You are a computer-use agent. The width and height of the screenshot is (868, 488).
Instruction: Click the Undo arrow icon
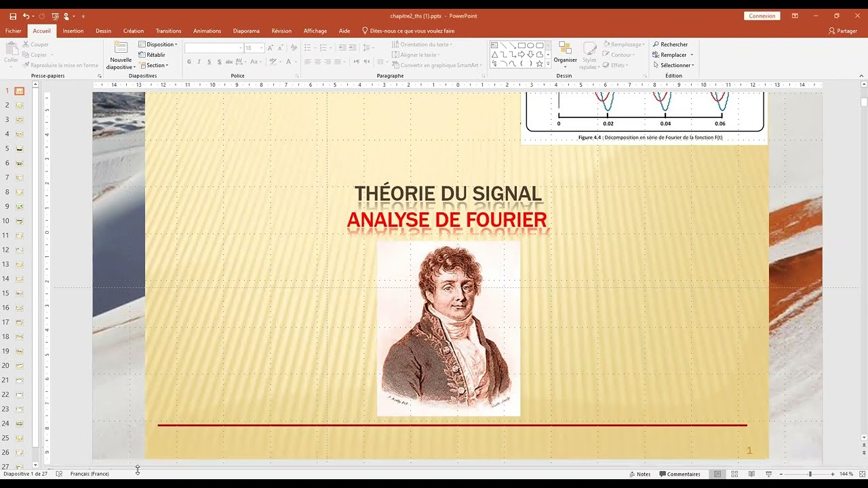pos(26,16)
